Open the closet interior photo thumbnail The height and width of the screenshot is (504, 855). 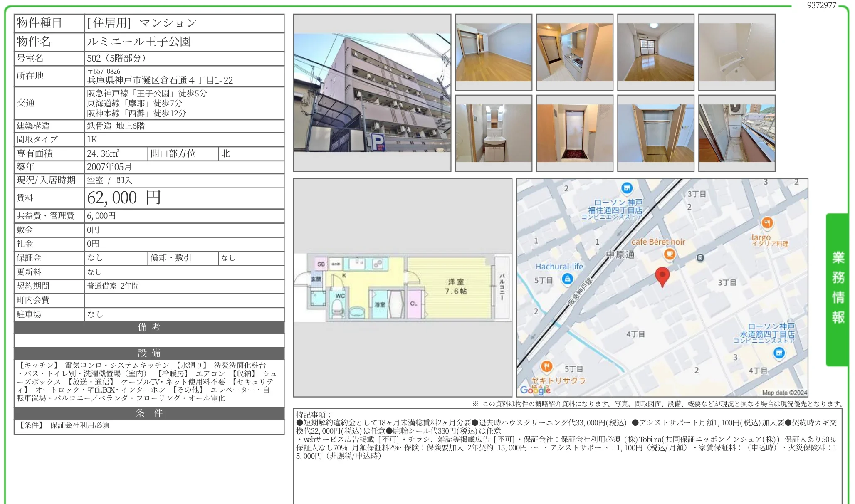click(x=655, y=133)
